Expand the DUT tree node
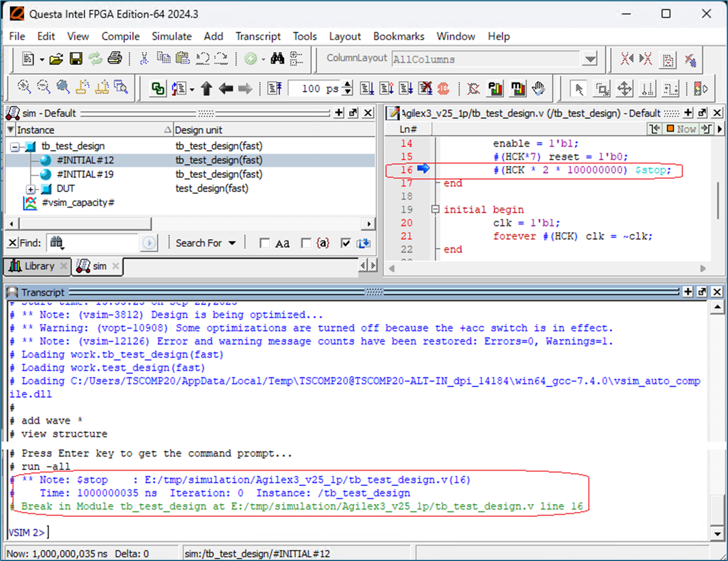This screenshot has width=728, height=561. pyautogui.click(x=31, y=189)
